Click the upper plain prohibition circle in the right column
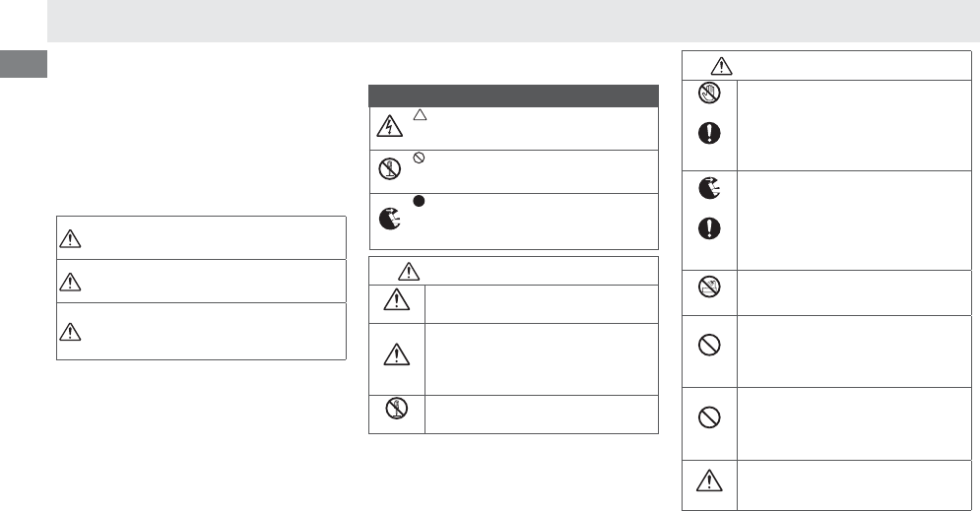 click(x=709, y=346)
